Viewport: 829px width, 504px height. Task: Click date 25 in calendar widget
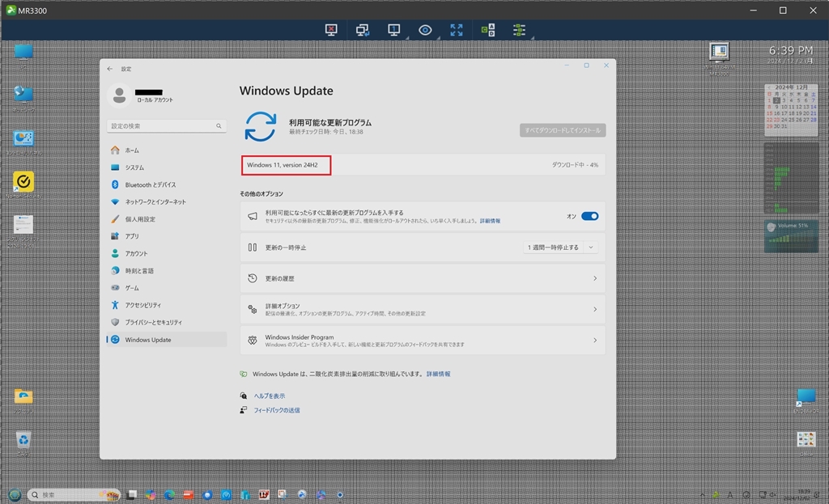pyautogui.click(x=792, y=120)
